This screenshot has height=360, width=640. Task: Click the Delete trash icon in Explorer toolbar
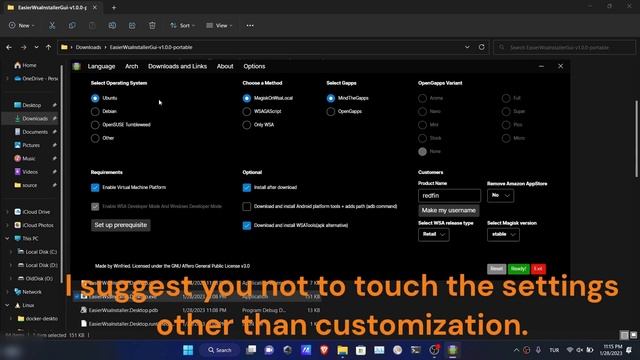[x=152, y=25]
